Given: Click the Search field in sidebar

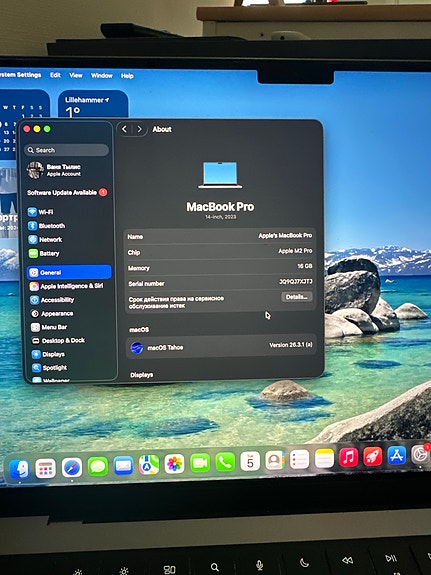Looking at the screenshot, I should click(67, 150).
